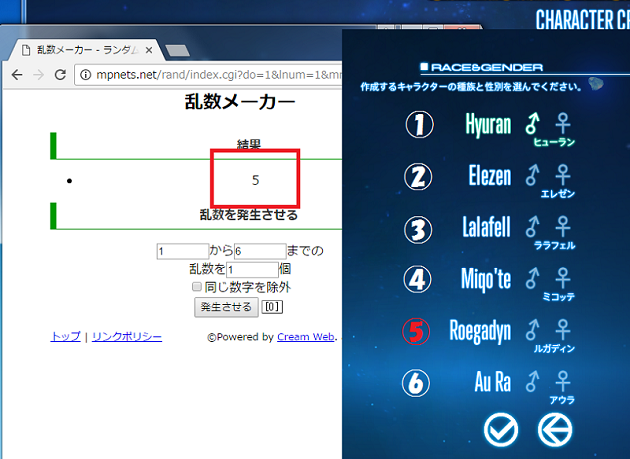Open the リンクポリシー link
Image resolution: width=630 pixels, height=459 pixels.
pos(127,336)
